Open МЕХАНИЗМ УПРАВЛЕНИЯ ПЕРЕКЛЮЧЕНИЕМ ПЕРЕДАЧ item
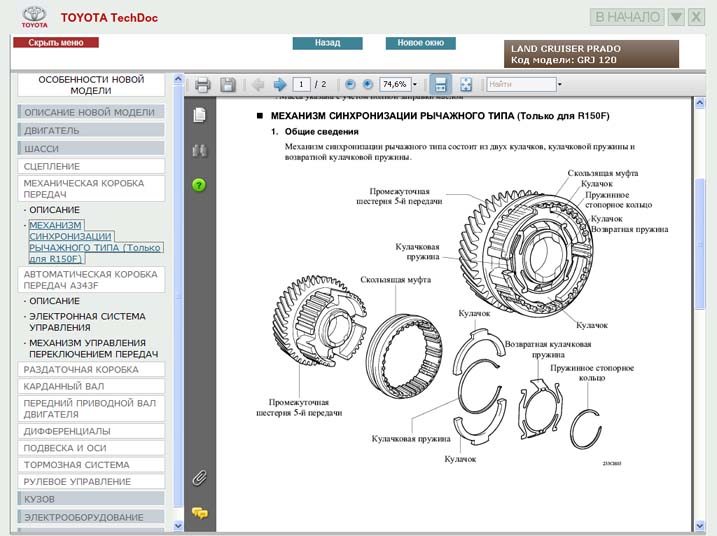The width and height of the screenshot is (717, 536). pos(93,348)
